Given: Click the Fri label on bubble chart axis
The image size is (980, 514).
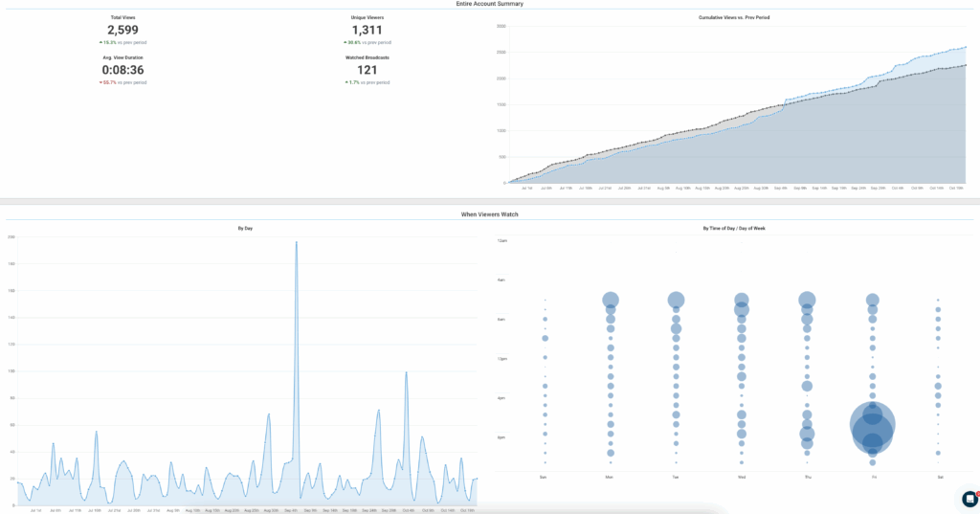Looking at the screenshot, I should [873, 477].
